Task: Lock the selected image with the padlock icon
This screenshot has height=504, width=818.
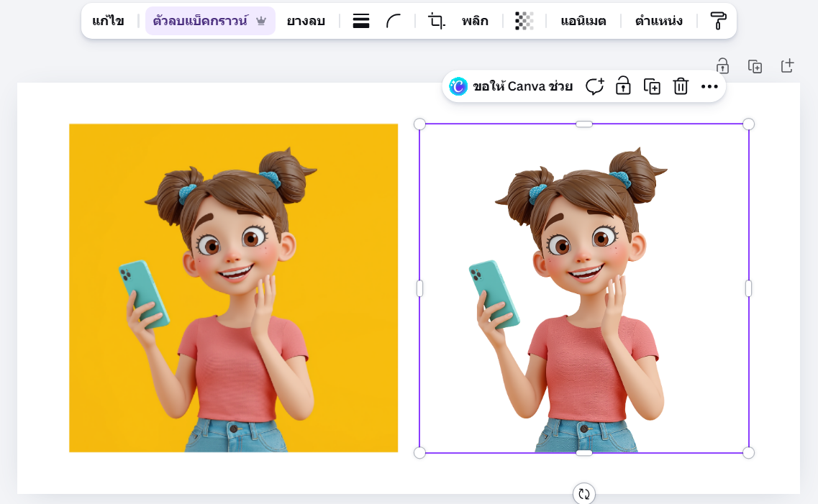Action: tap(622, 86)
